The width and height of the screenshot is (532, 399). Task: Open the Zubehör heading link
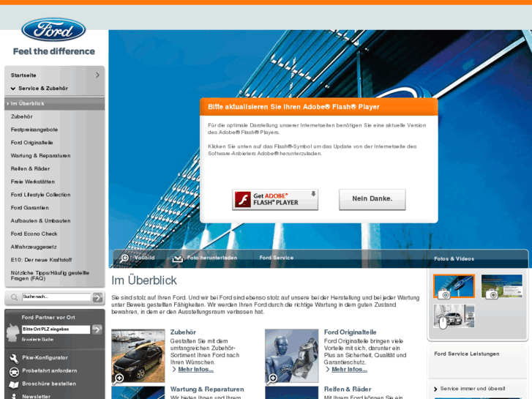point(183,332)
